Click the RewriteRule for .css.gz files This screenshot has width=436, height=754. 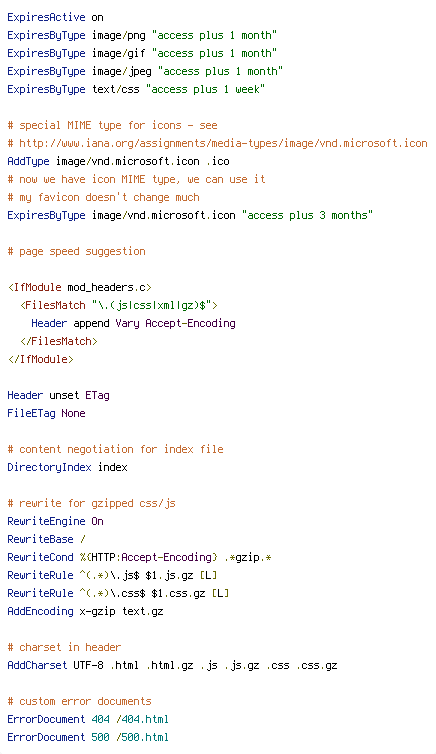[118, 593]
